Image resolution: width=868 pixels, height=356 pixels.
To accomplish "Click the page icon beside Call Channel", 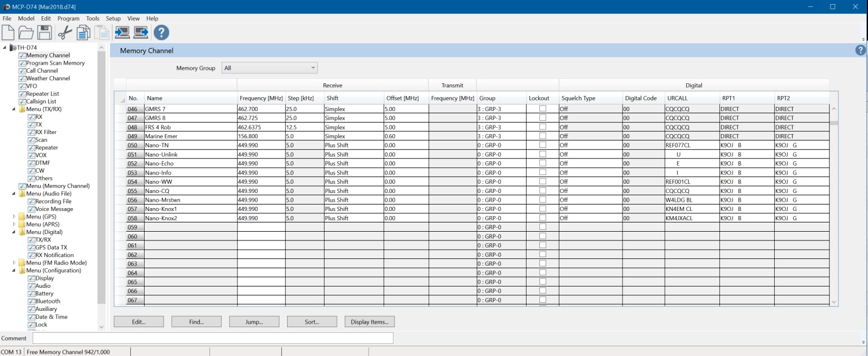I will pyautogui.click(x=22, y=71).
